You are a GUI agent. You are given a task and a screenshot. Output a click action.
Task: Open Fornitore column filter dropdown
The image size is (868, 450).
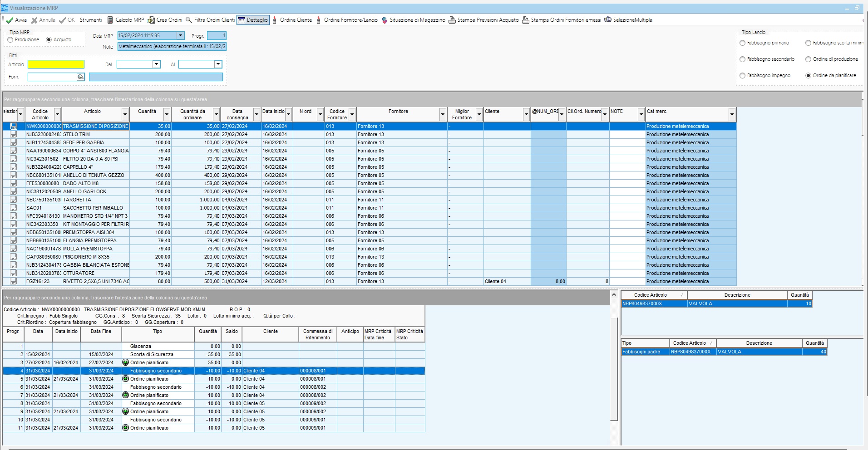(x=443, y=114)
